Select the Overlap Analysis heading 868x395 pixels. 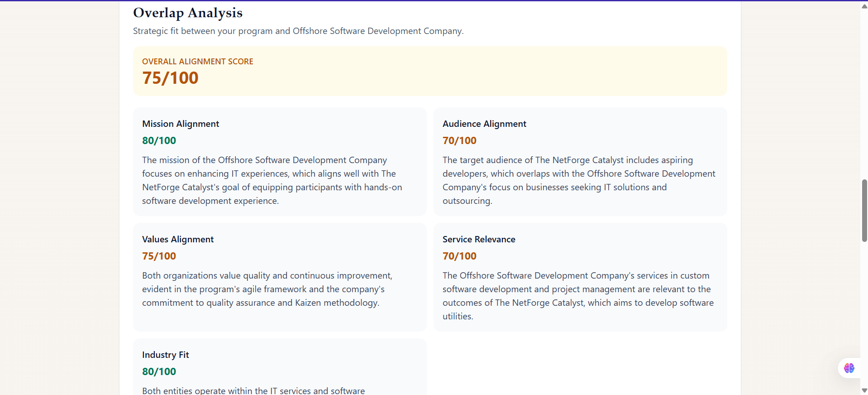click(x=188, y=13)
